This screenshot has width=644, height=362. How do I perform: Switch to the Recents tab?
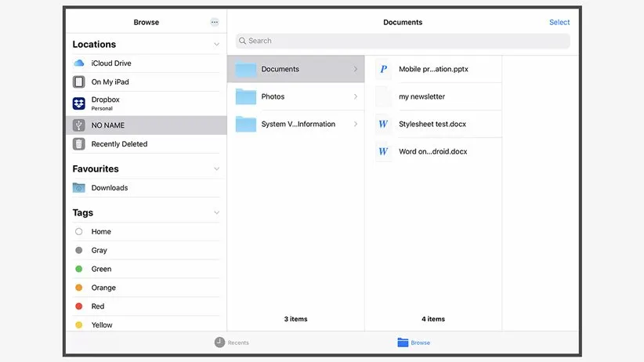[x=232, y=342]
